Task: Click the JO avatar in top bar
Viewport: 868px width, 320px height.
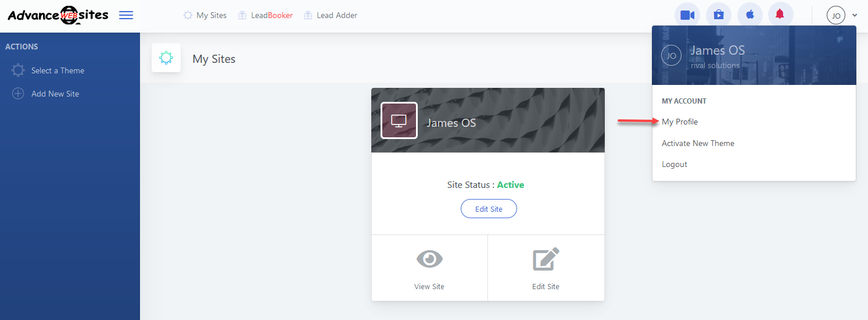Action: click(835, 16)
